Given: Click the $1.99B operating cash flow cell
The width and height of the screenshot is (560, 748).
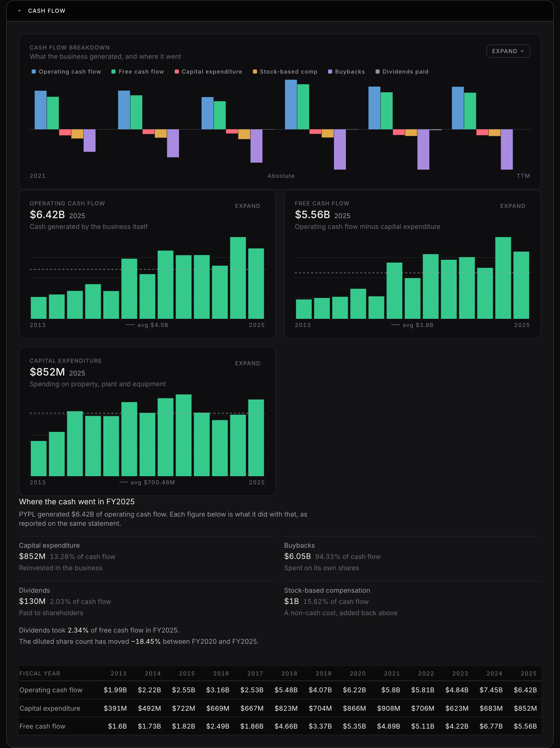Looking at the screenshot, I should 115,690.
